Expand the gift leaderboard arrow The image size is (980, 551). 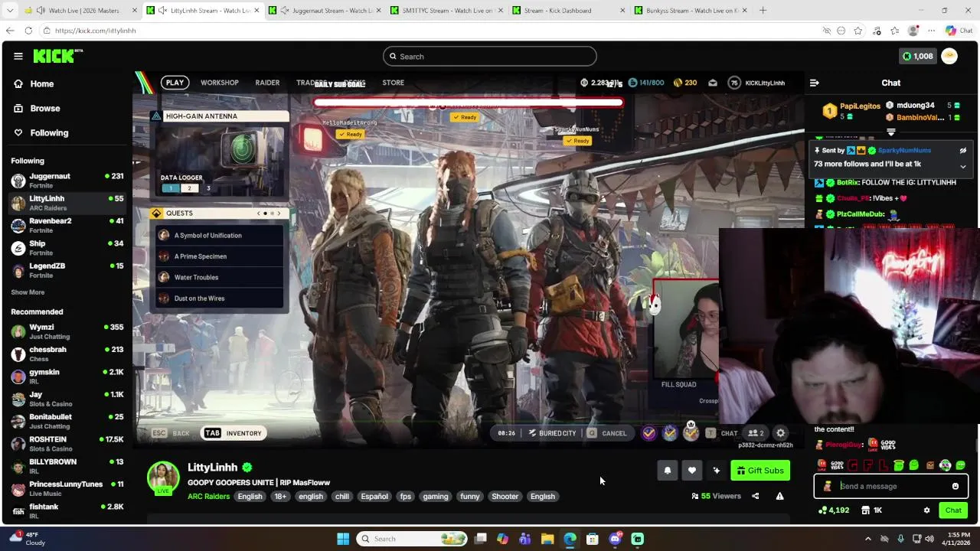pos(890,132)
